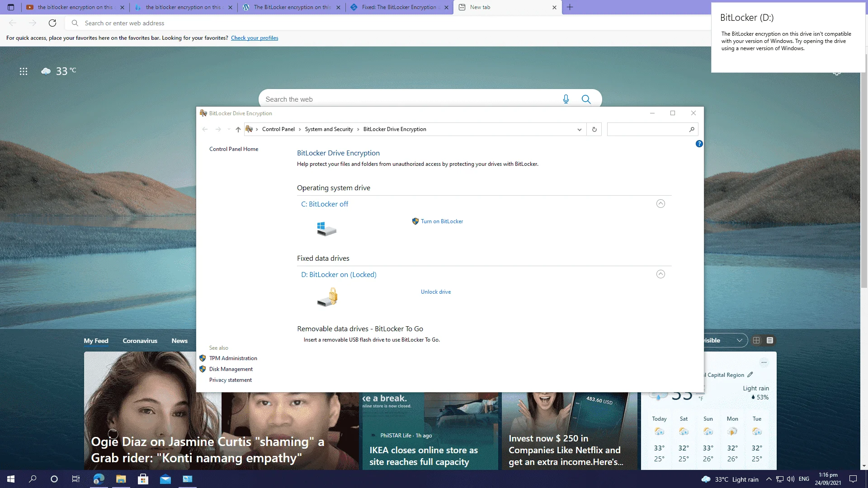Open File Explorer from taskbar

pos(121,479)
